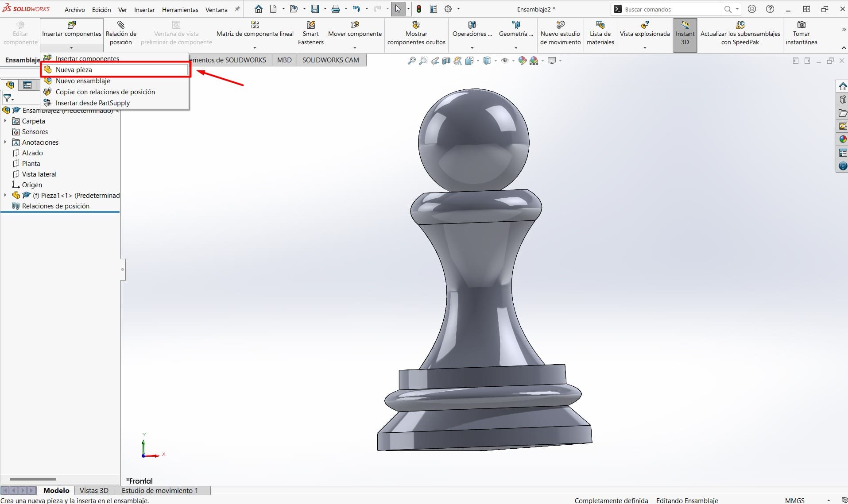
Task: Click Mostrar componentes ocultos button
Action: tap(416, 33)
